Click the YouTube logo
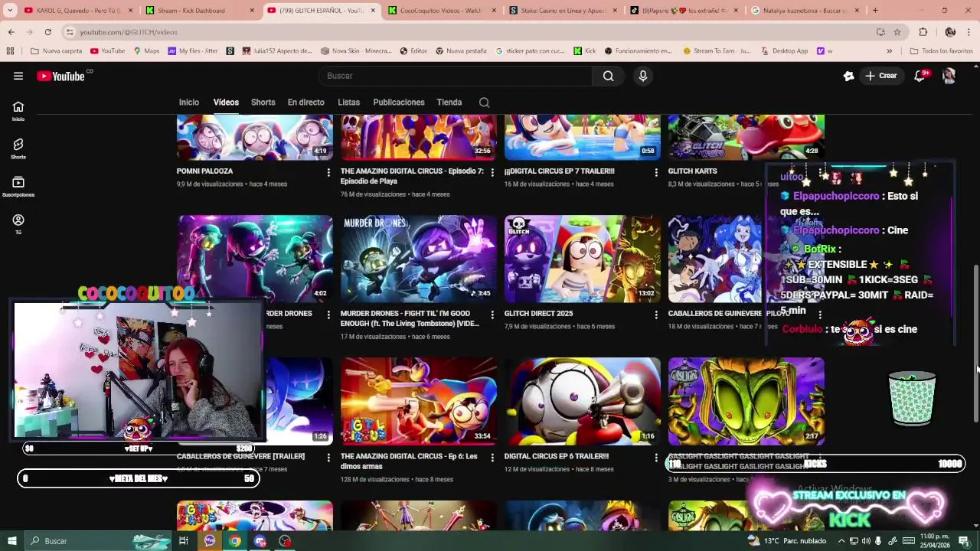The width and height of the screenshot is (980, 551). (60, 76)
